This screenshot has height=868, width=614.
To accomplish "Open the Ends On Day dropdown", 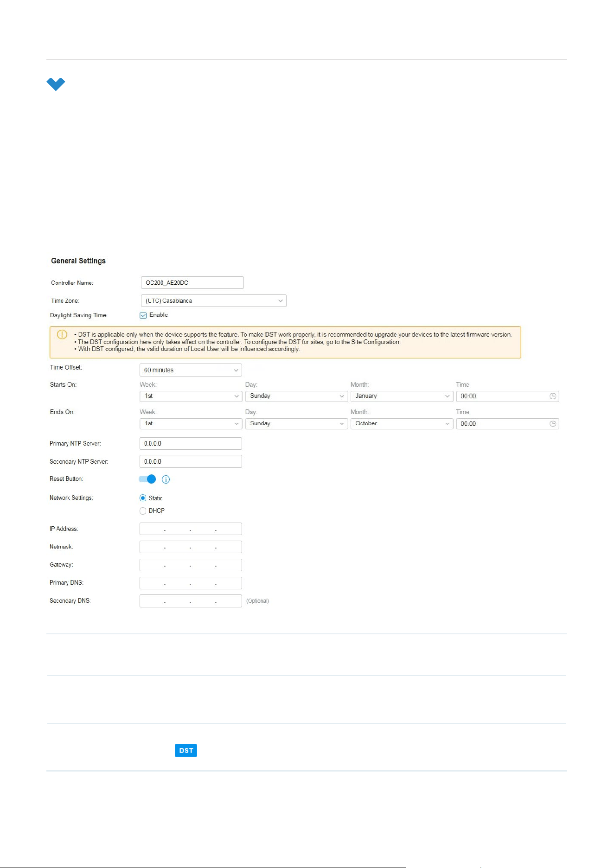I will coord(296,424).
